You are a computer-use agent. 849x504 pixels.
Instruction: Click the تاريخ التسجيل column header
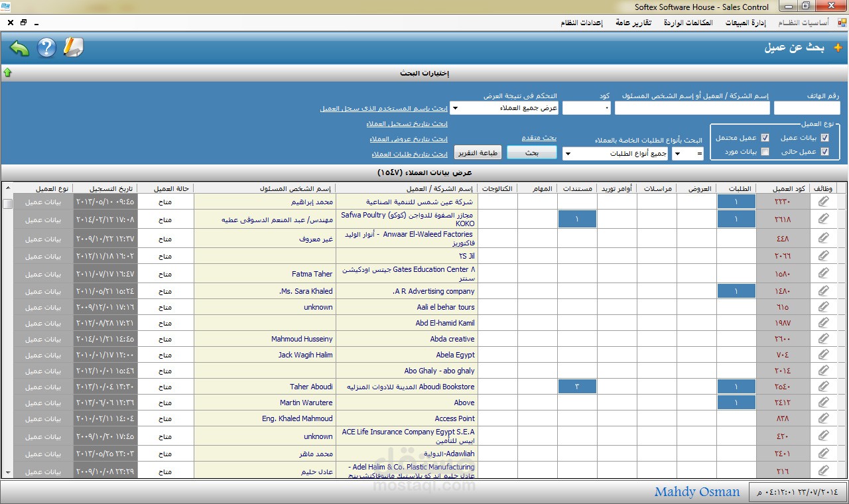[x=105, y=189]
